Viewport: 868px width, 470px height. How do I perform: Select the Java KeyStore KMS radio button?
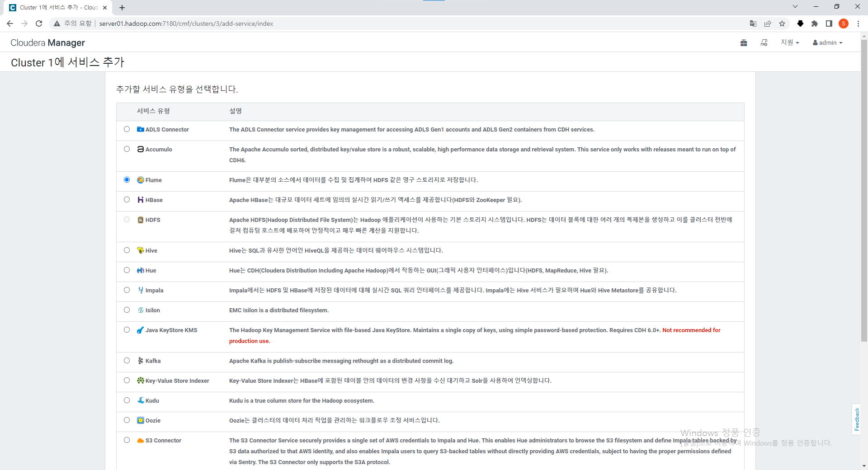coord(127,330)
